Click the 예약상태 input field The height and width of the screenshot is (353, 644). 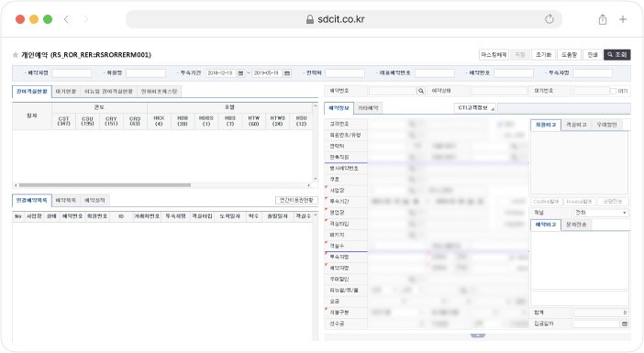coord(499,91)
